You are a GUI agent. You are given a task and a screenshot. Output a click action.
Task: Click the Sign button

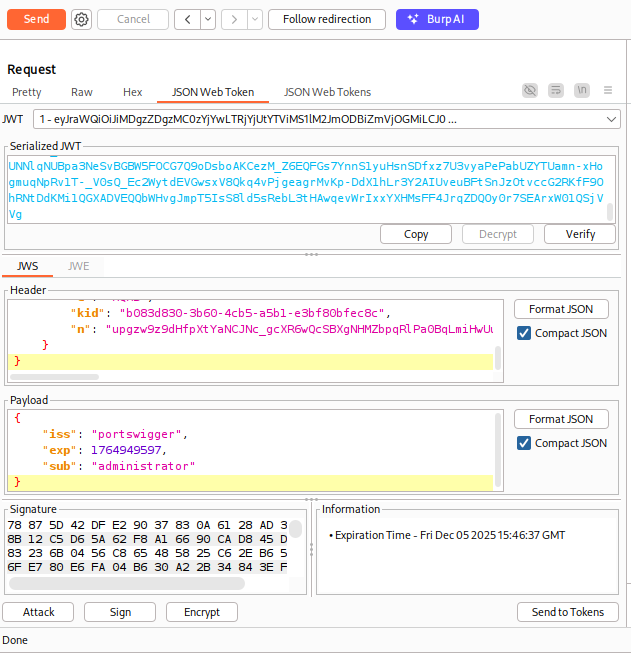click(x=120, y=612)
